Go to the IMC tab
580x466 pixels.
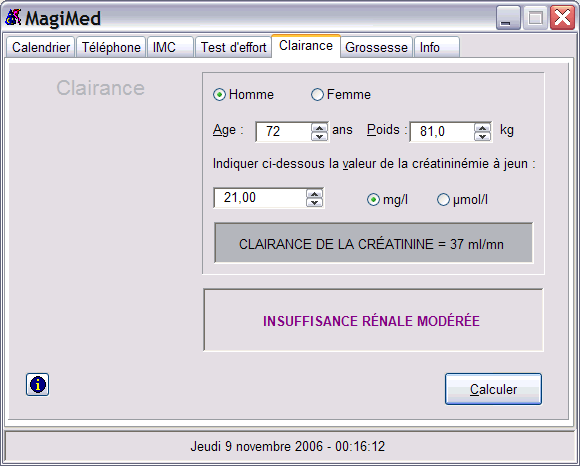tap(171, 47)
